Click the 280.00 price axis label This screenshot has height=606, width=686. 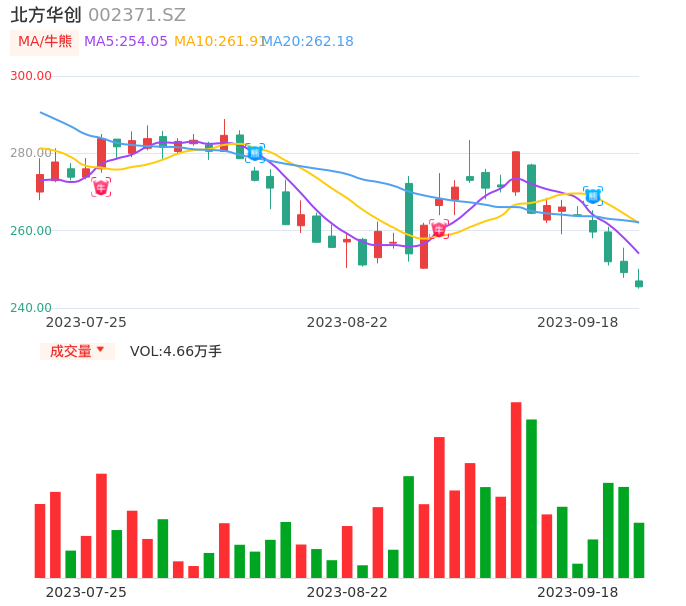tap(31, 153)
